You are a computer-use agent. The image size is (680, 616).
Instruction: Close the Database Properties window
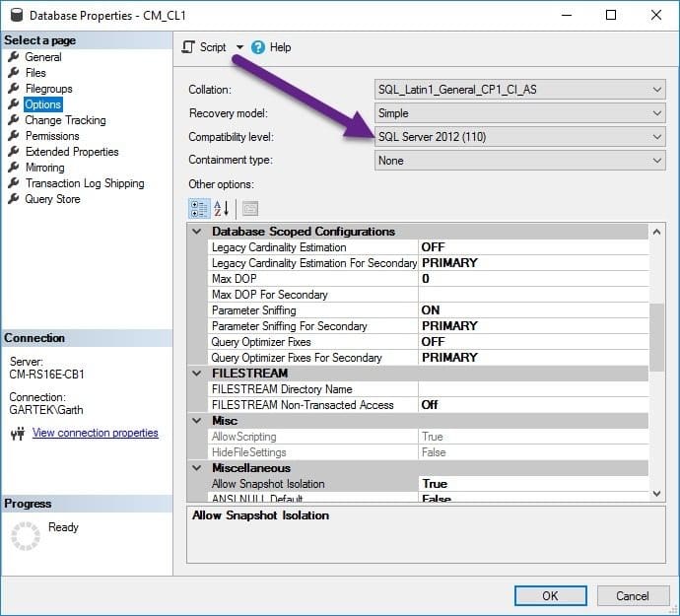point(656,15)
